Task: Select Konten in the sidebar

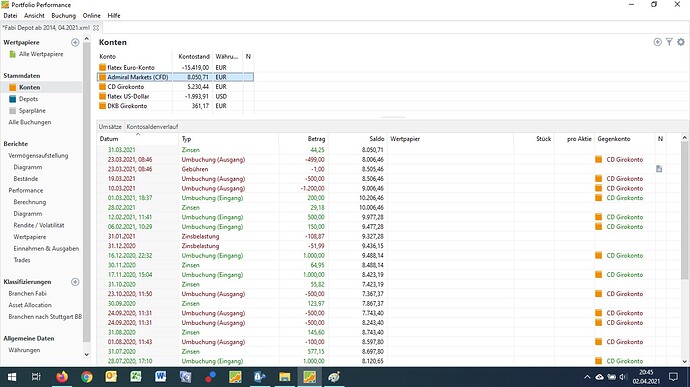Action: click(29, 87)
